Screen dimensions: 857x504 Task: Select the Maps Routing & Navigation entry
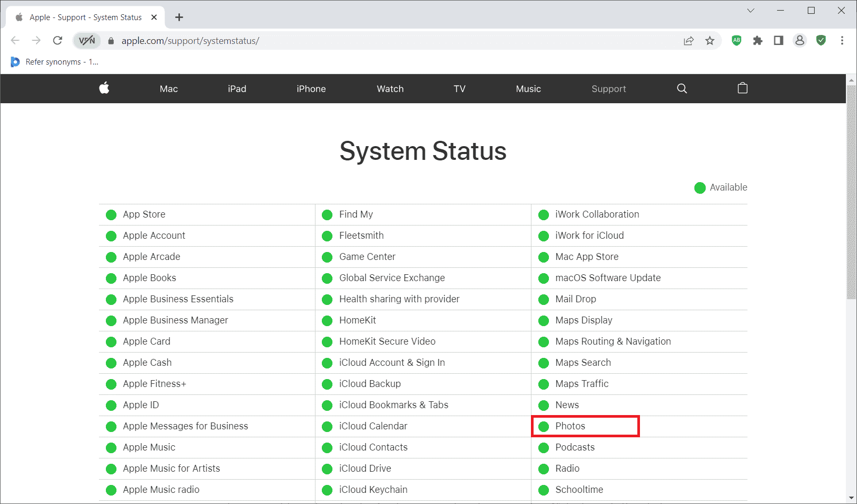(x=613, y=341)
